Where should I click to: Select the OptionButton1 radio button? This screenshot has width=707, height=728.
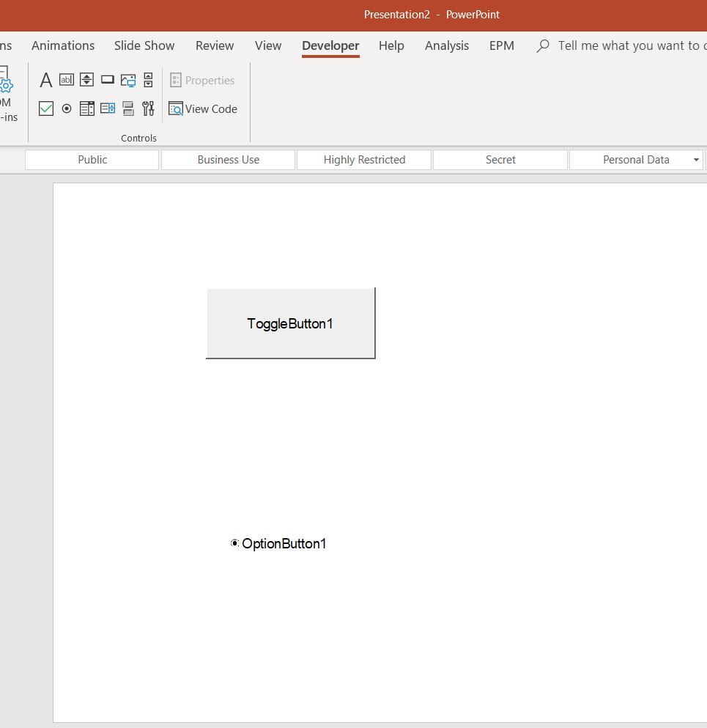[x=234, y=543]
